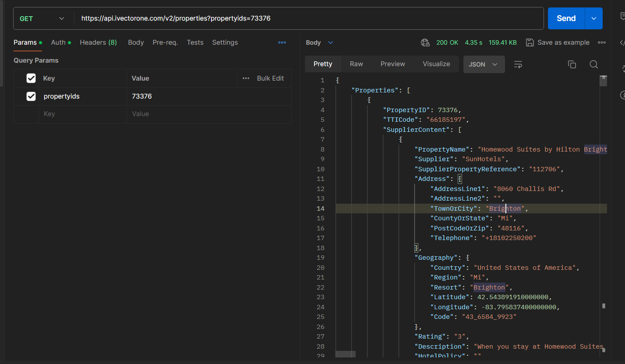Open the Pre-req. tab

pyautogui.click(x=165, y=42)
